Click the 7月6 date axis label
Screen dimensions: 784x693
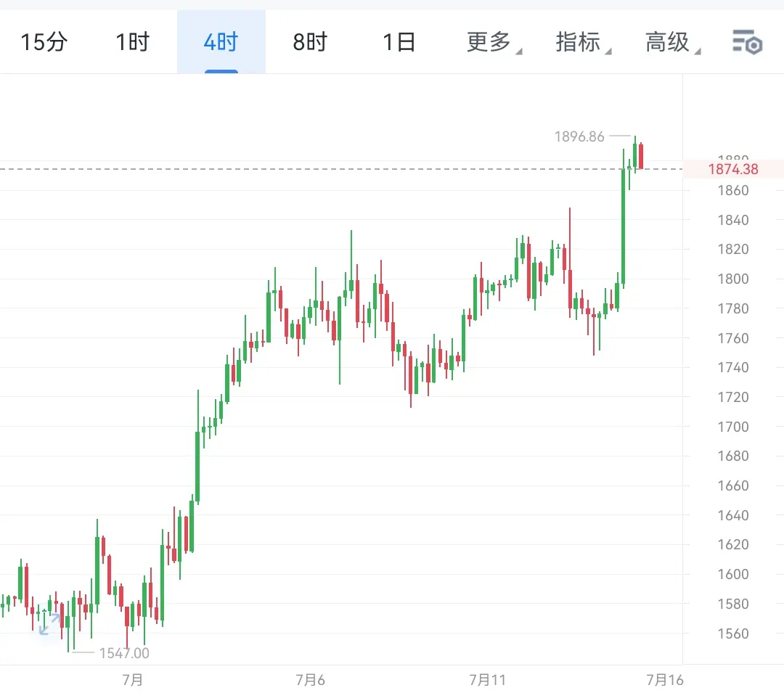coord(310,680)
